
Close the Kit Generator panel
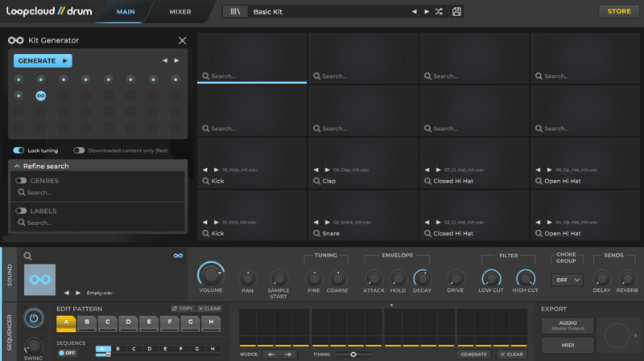[x=182, y=40]
